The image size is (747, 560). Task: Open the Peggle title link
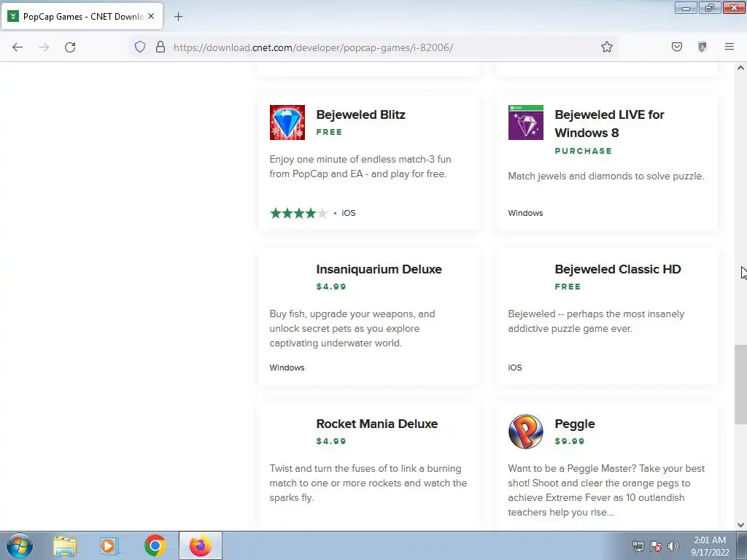click(575, 424)
